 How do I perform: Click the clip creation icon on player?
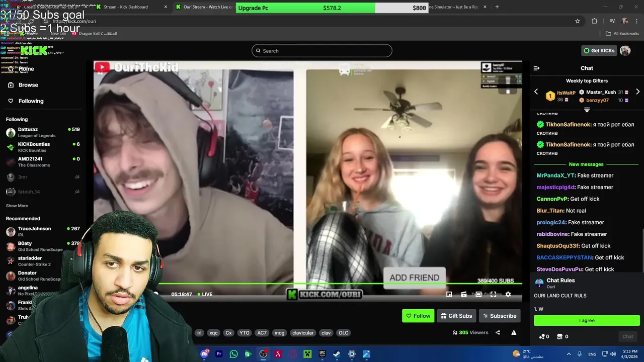464,295
